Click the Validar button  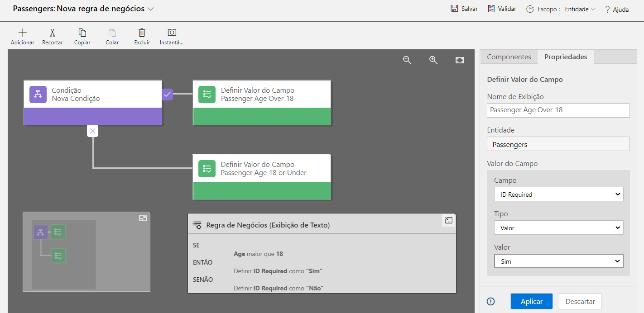click(x=502, y=9)
